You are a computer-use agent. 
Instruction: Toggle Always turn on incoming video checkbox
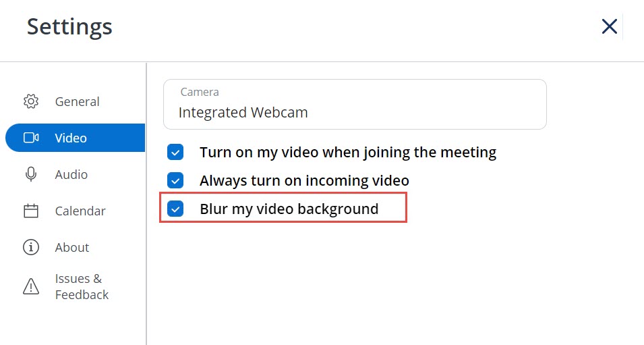[x=175, y=180]
